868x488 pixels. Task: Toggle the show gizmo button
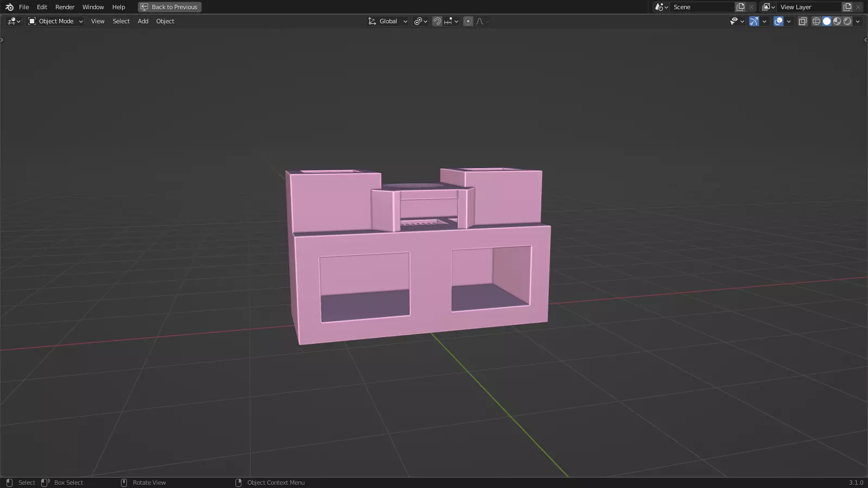(754, 21)
